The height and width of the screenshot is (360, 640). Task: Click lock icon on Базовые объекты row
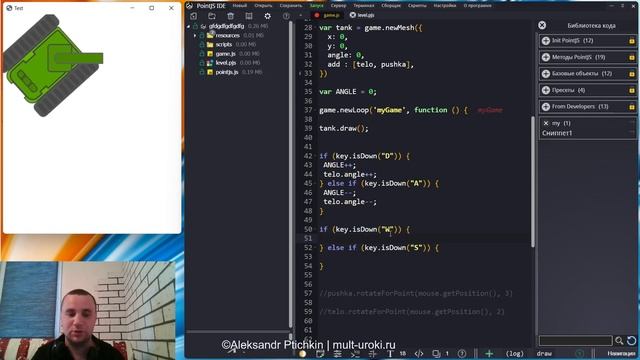(x=632, y=74)
